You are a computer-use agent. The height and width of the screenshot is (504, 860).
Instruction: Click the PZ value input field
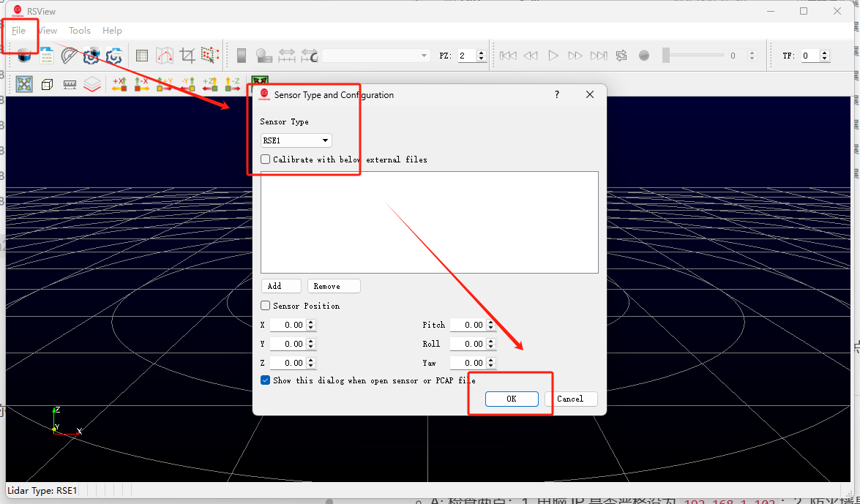467,56
